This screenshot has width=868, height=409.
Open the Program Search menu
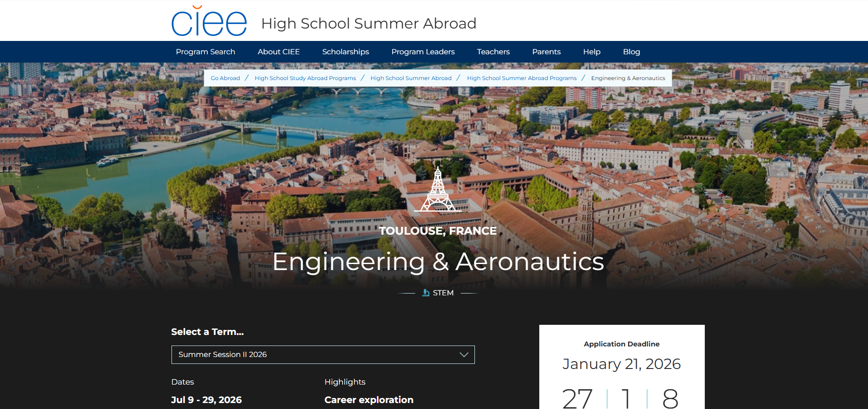pos(206,52)
